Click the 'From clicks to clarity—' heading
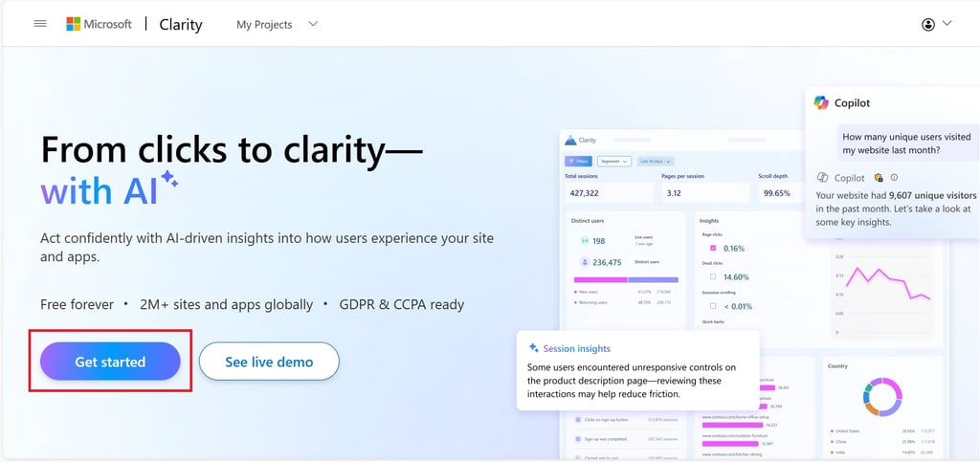This screenshot has width=980, height=462. 232,150
